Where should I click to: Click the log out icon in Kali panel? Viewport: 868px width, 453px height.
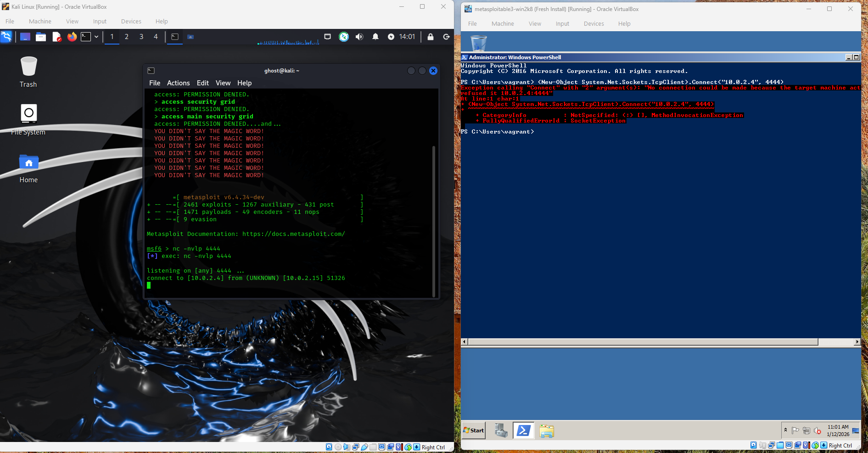coord(446,37)
